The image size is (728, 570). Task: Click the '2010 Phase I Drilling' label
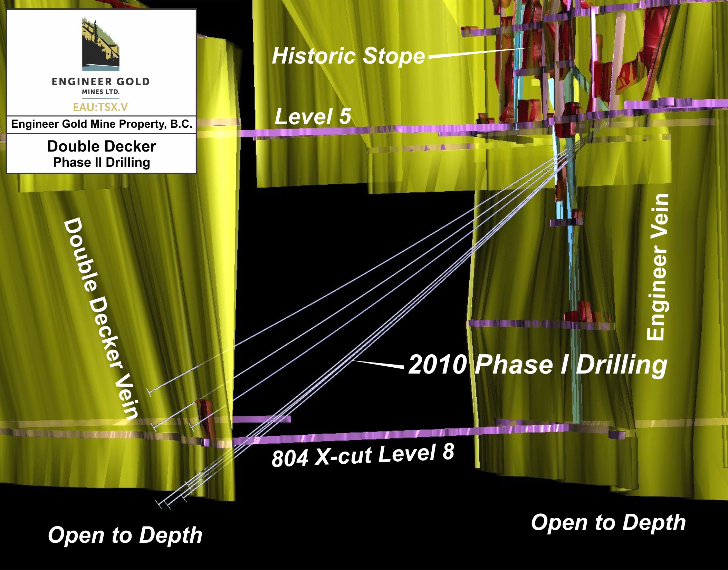point(537,365)
